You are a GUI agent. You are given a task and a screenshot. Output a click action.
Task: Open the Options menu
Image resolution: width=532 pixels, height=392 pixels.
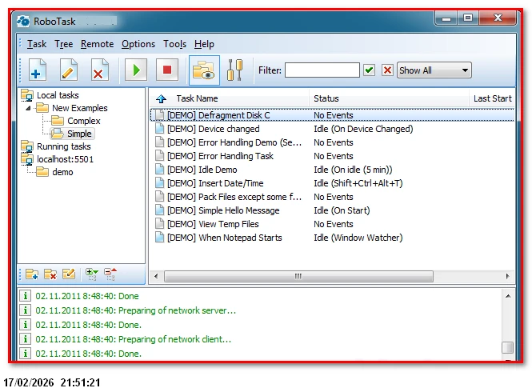(x=138, y=44)
